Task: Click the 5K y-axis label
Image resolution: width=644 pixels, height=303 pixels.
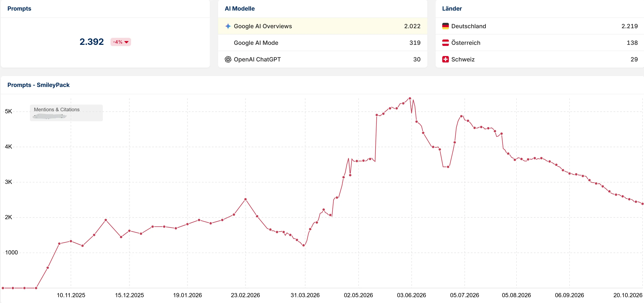Action: click(x=9, y=111)
